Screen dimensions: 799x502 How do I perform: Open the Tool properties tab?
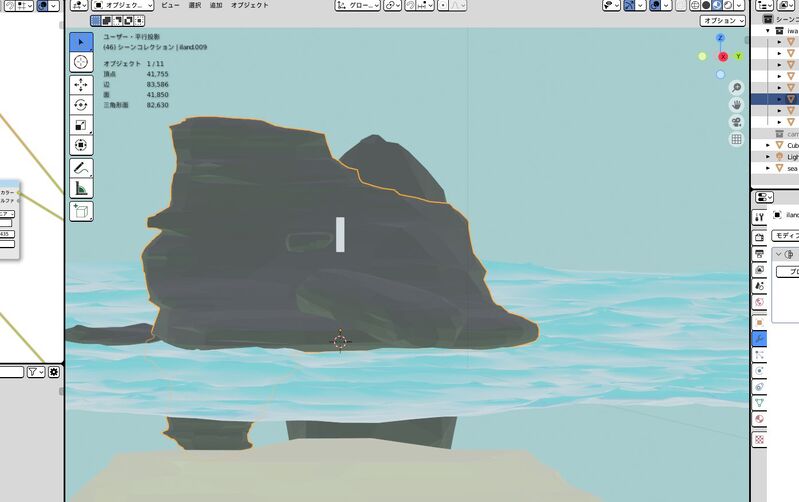coord(759,217)
